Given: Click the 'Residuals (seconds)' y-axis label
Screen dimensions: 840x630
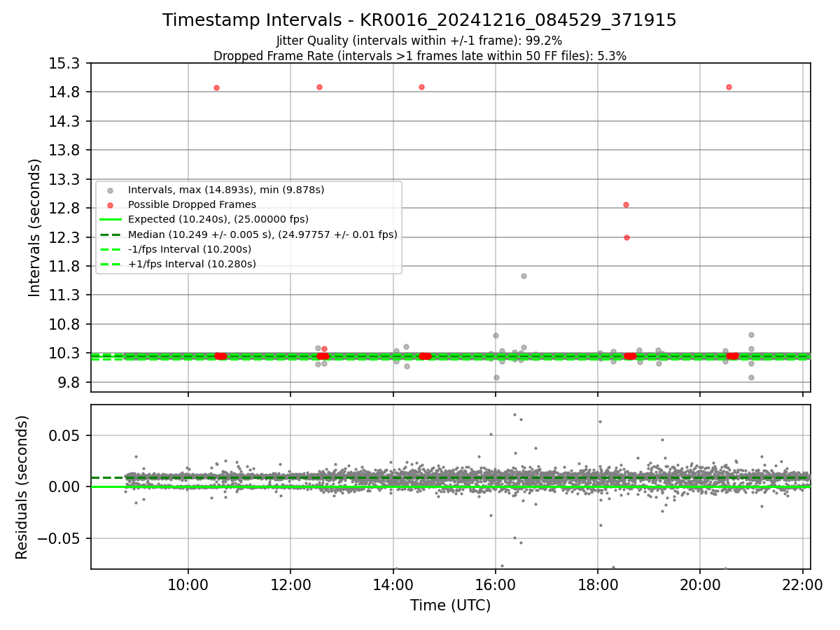Looking at the screenshot, I should (22, 487).
